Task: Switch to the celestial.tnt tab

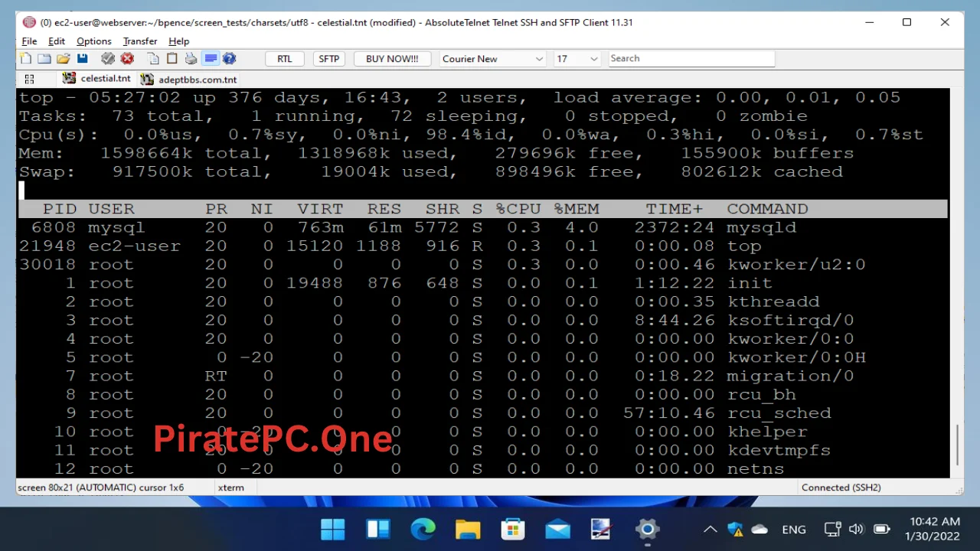Action: (96, 79)
